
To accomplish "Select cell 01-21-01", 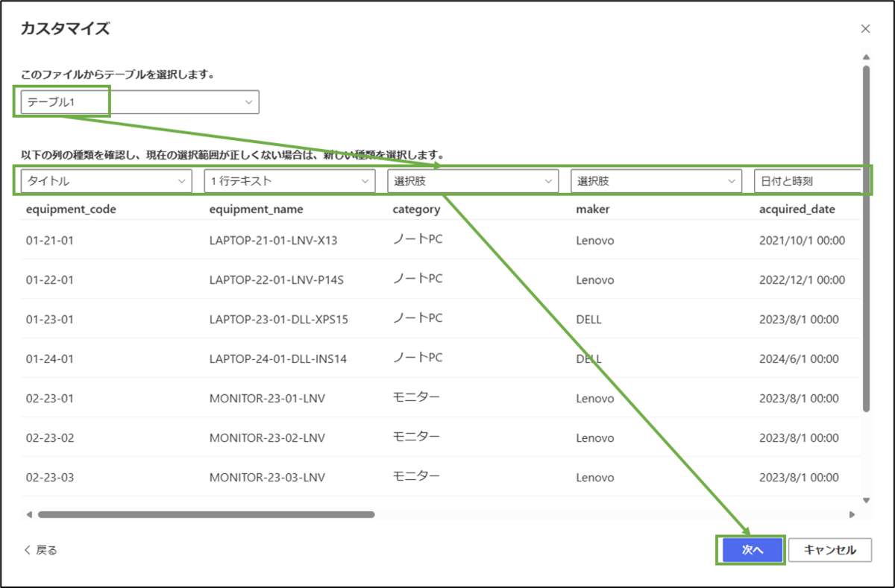I will click(x=50, y=241).
